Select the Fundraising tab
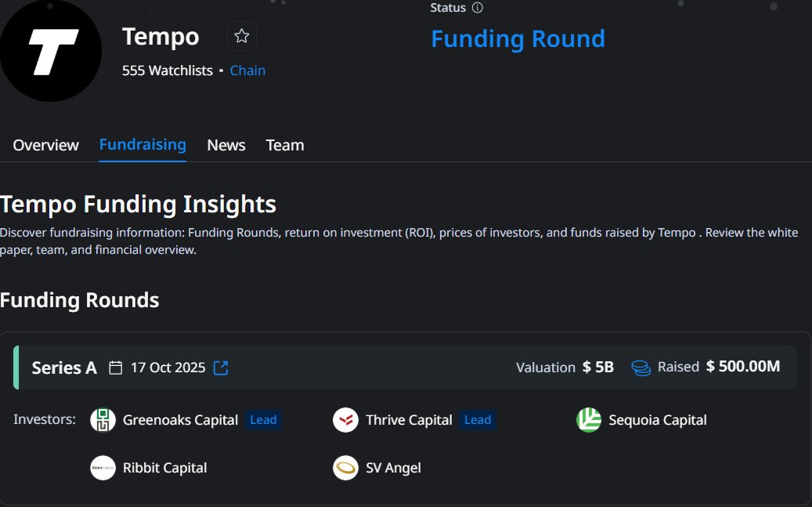 point(143,145)
